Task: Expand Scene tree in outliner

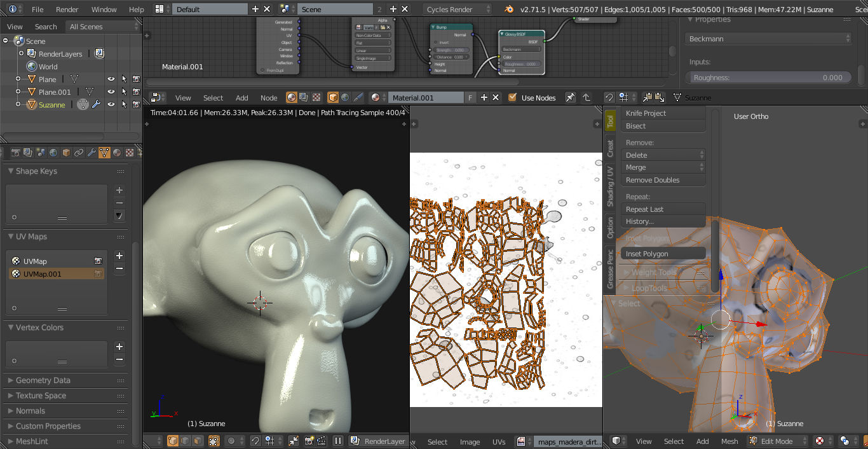Action: pyautogui.click(x=6, y=41)
